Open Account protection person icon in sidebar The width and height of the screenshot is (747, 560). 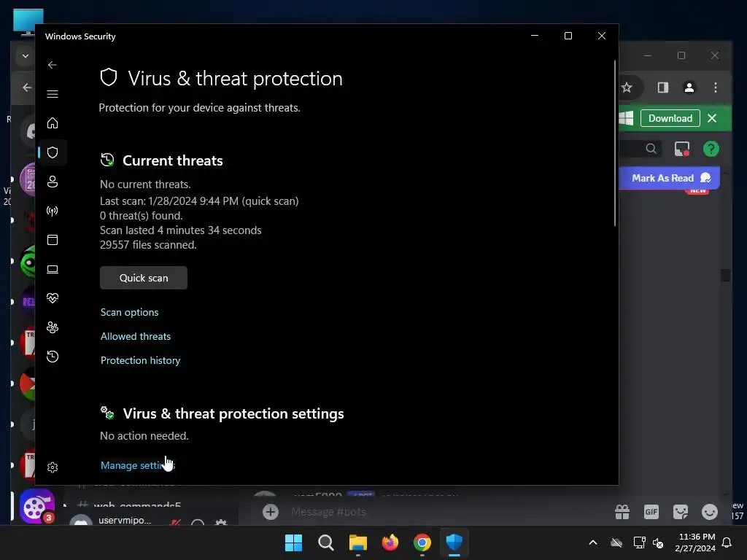pyautogui.click(x=53, y=182)
